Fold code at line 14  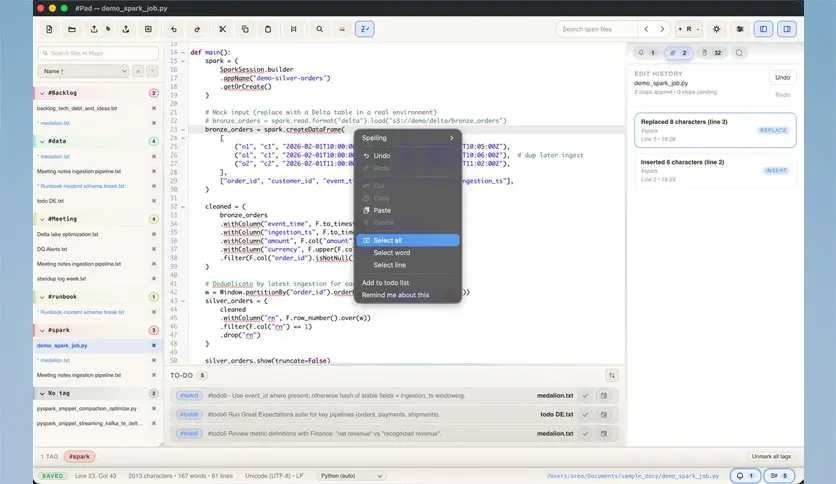183,52
